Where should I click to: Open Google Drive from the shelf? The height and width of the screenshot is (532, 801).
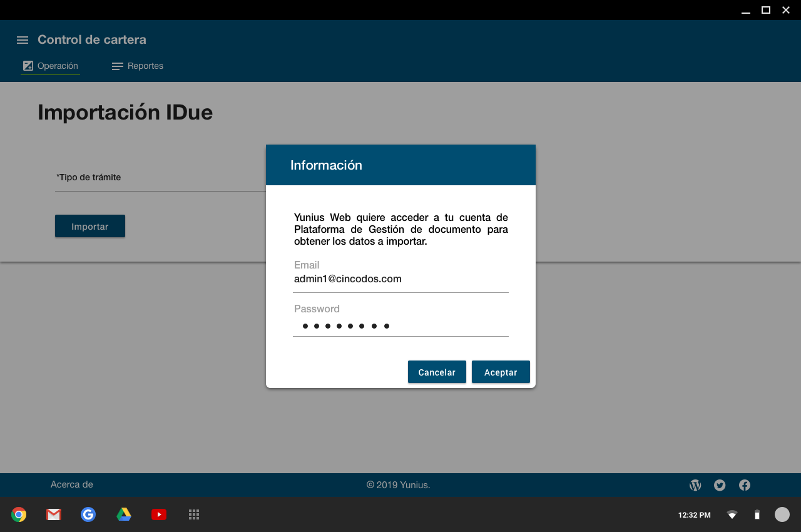124,514
